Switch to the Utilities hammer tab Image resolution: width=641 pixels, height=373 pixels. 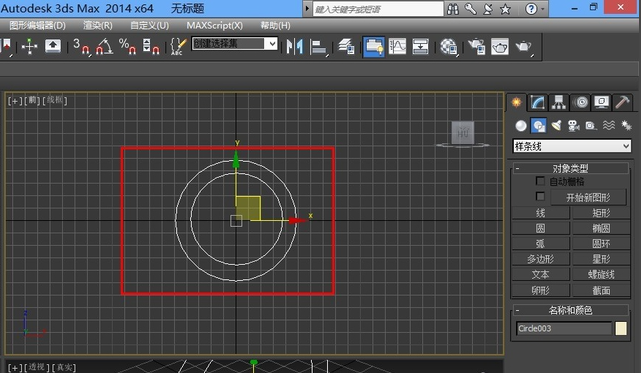point(622,102)
